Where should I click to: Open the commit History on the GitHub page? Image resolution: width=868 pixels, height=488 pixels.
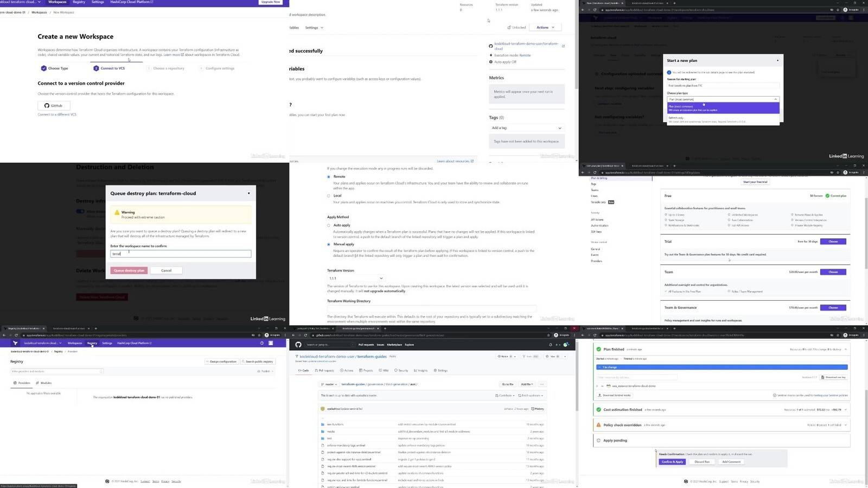click(538, 409)
